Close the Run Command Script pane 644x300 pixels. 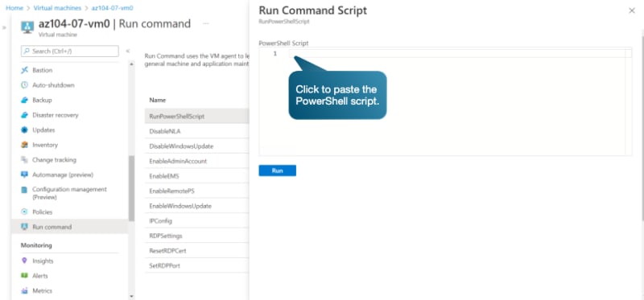coord(632,11)
